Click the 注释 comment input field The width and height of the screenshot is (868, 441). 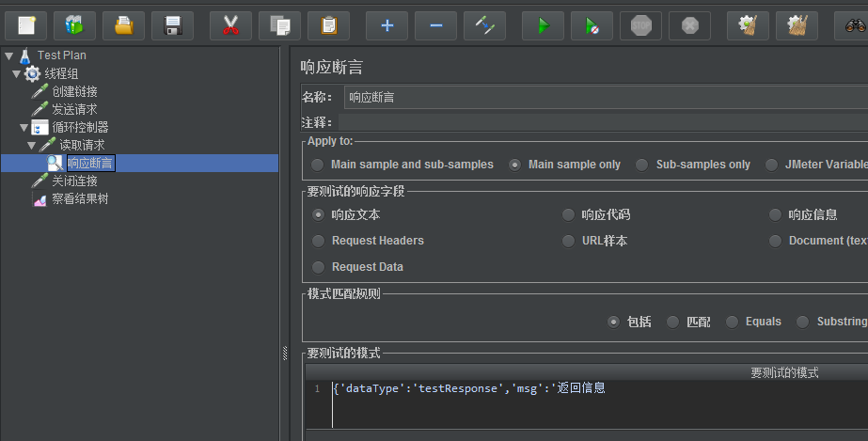tap(603, 122)
